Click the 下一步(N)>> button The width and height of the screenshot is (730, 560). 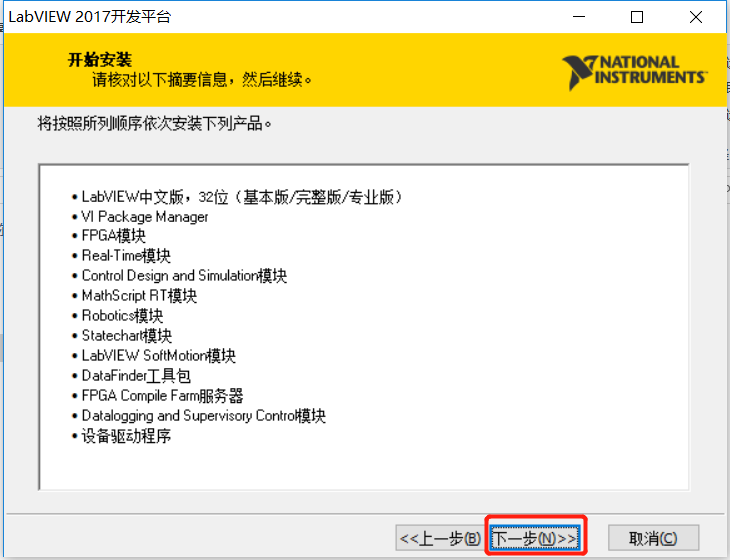click(x=534, y=538)
